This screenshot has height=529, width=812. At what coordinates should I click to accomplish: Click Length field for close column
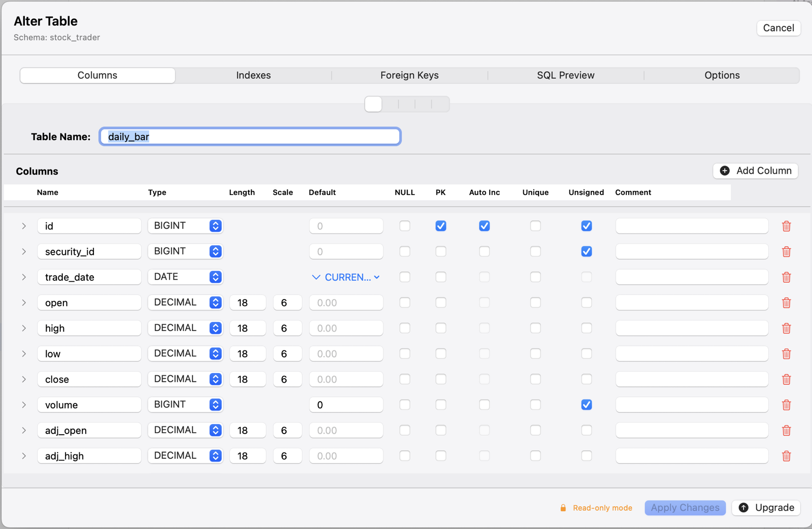coord(248,379)
